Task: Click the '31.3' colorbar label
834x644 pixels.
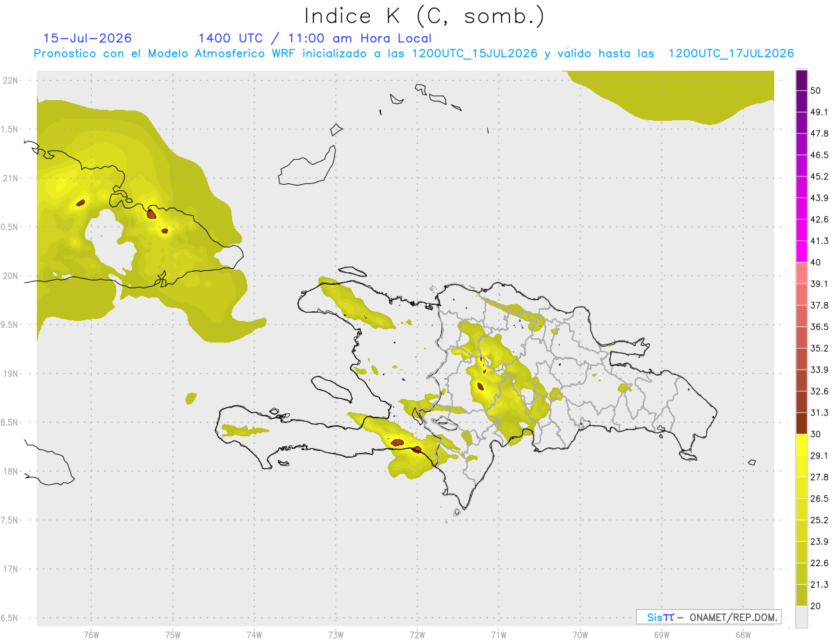Action: click(819, 413)
